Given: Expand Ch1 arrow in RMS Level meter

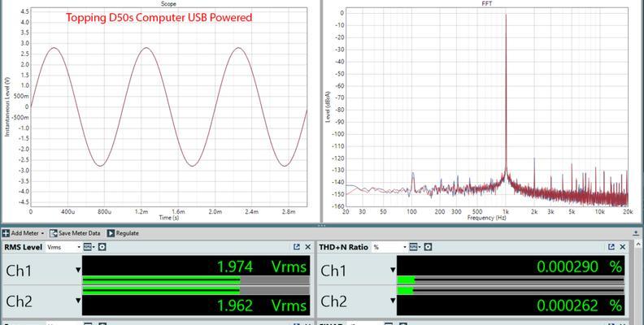Looking at the screenshot, I should point(78,270).
